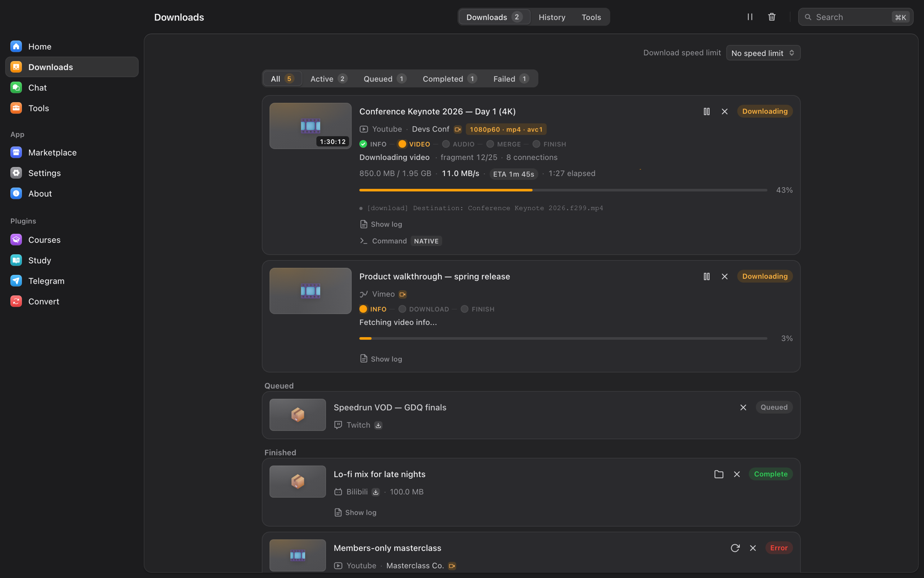The image size is (924, 578).
Task: Open Settings from the sidebar
Action: click(72, 173)
